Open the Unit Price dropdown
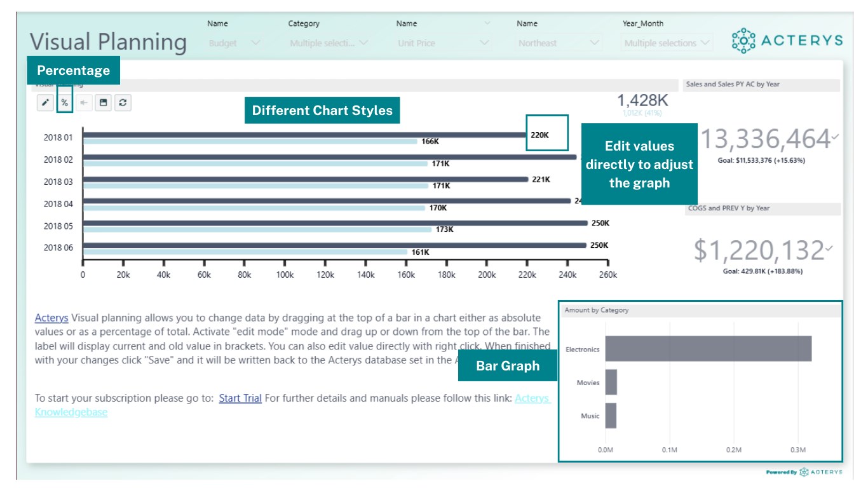This screenshot has width=868, height=488. pyautogui.click(x=444, y=43)
